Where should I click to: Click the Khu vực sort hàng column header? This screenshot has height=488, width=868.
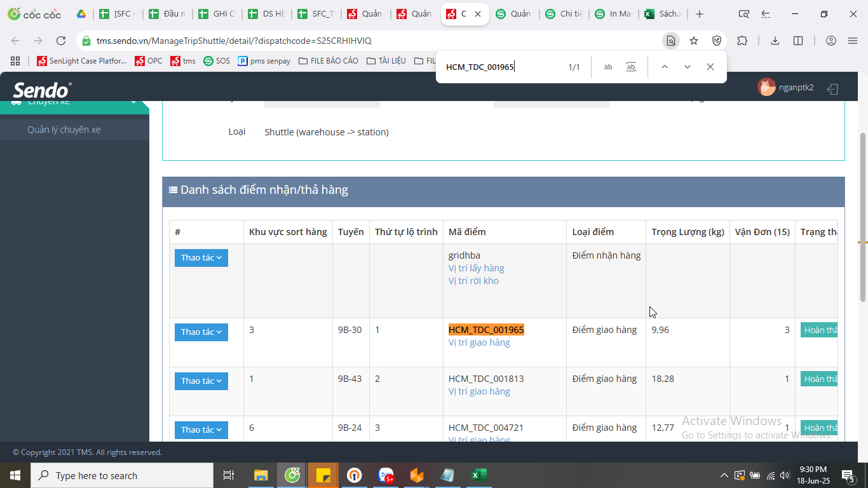click(x=288, y=232)
